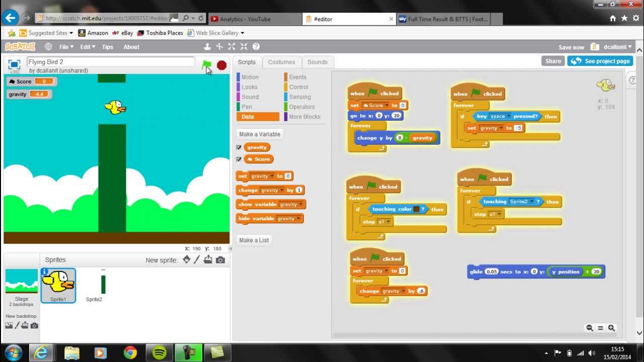The width and height of the screenshot is (644, 362).
Task: Upload sprite from file icon
Action: (x=208, y=260)
